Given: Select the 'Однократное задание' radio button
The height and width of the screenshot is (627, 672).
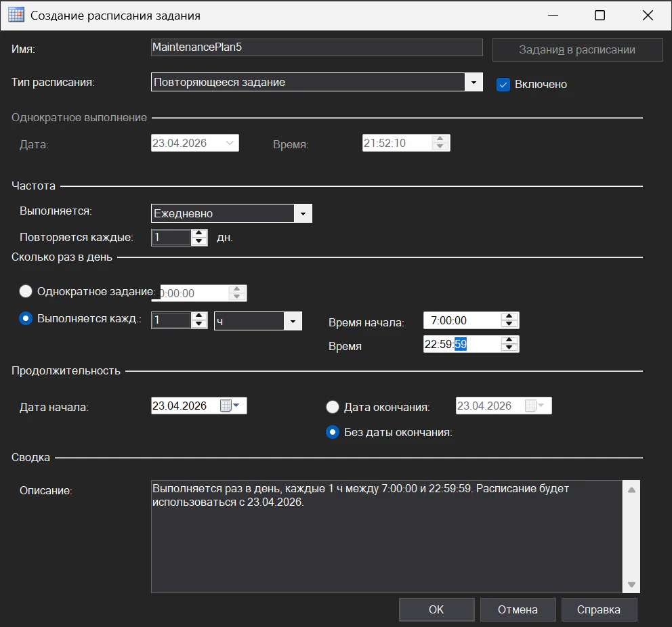Looking at the screenshot, I should tap(26, 291).
